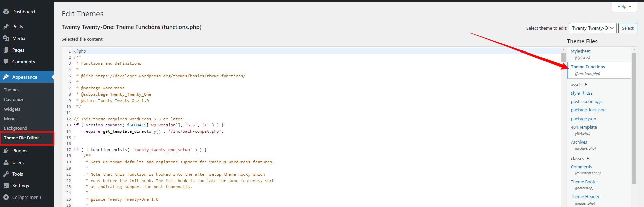Screen dimensions: 644x207
Task: Open Themes submenu link
Action: click(12, 90)
